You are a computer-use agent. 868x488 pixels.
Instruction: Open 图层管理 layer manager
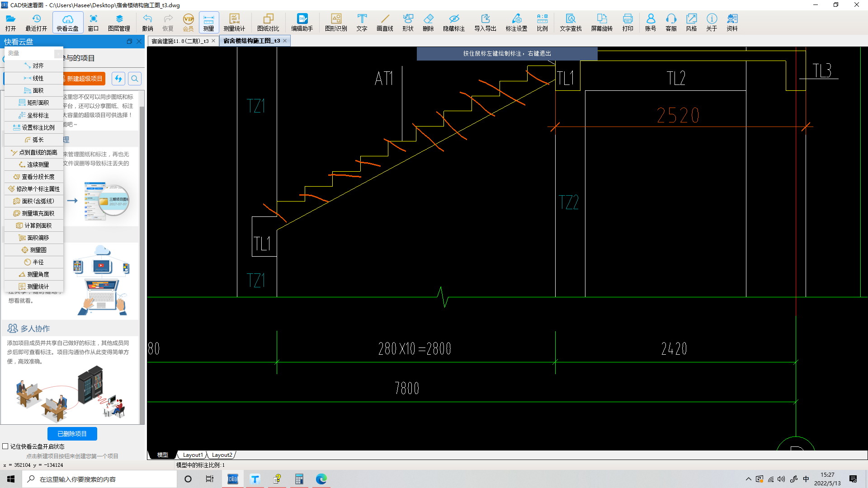pos(119,22)
